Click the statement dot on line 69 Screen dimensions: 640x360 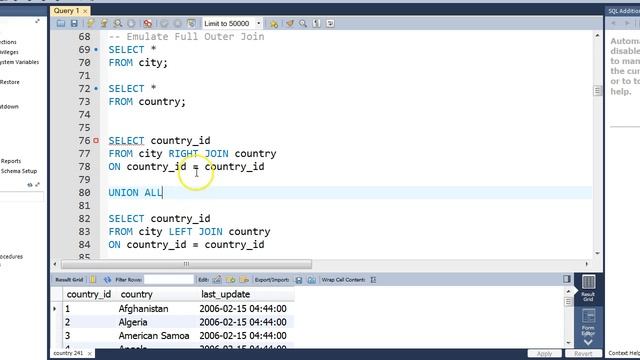[96, 50]
